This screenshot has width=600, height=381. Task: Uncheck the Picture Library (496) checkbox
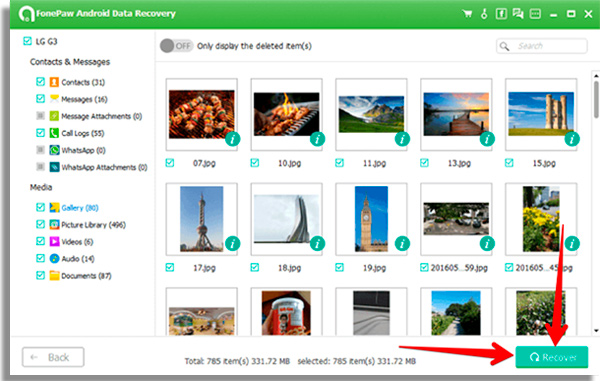(x=40, y=224)
